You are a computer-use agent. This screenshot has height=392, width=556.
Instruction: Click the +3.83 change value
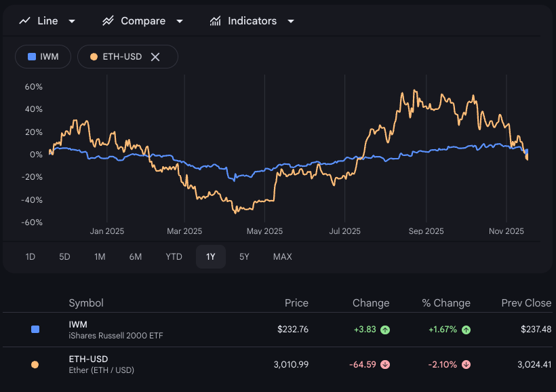pos(365,330)
